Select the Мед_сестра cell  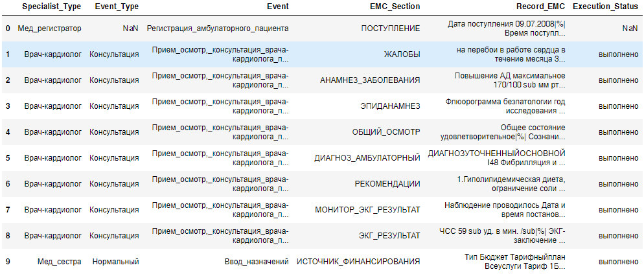[59, 262]
